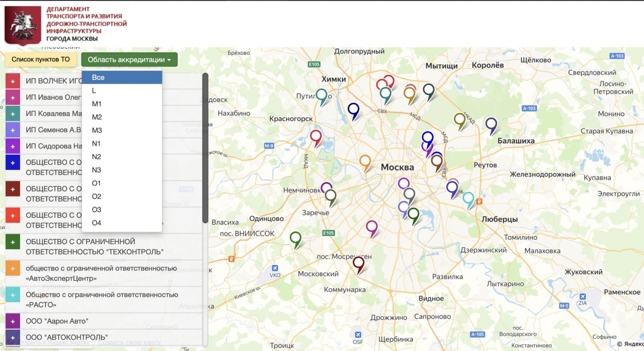Click the green pin near пос. ВНИИССОК
Screen dimensions: 644x351
(x=295, y=239)
